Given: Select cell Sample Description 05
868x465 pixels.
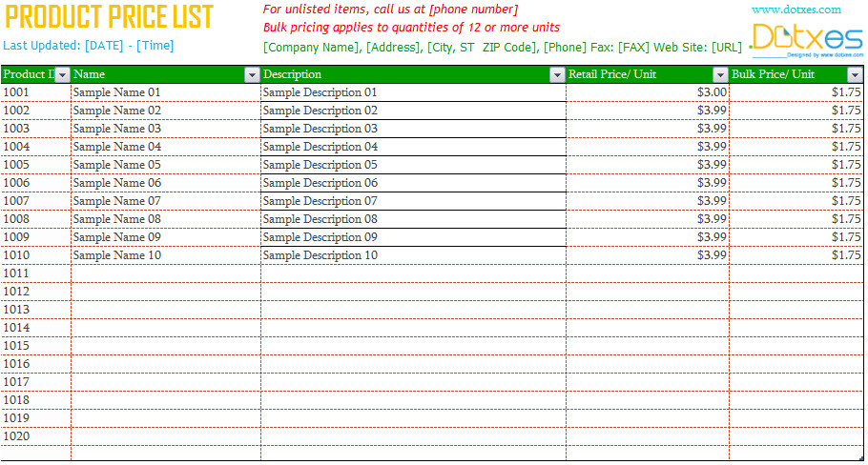Looking at the screenshot, I should (413, 165).
